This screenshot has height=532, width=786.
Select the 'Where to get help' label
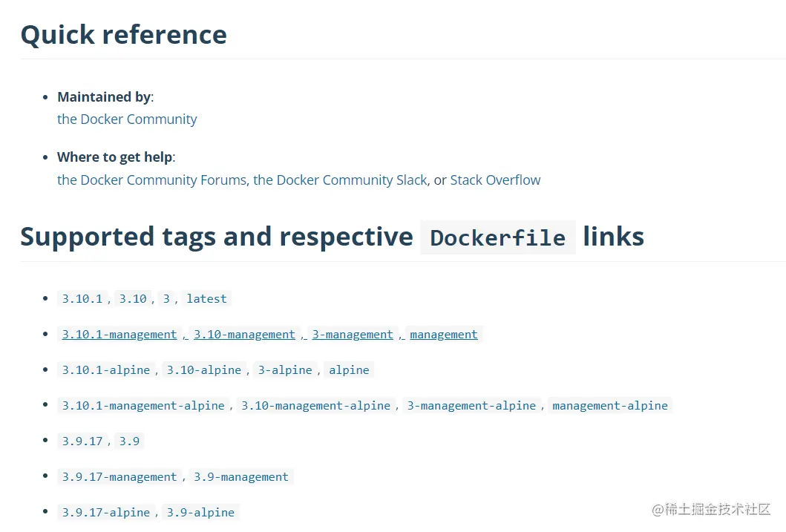click(117, 157)
